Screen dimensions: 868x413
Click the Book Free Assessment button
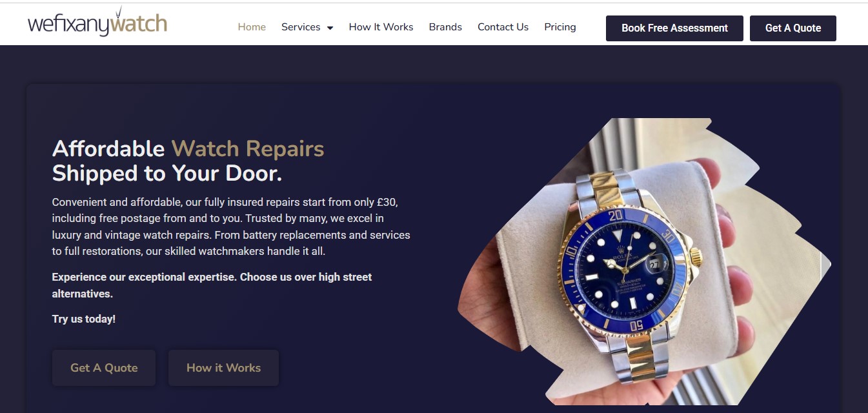674,28
